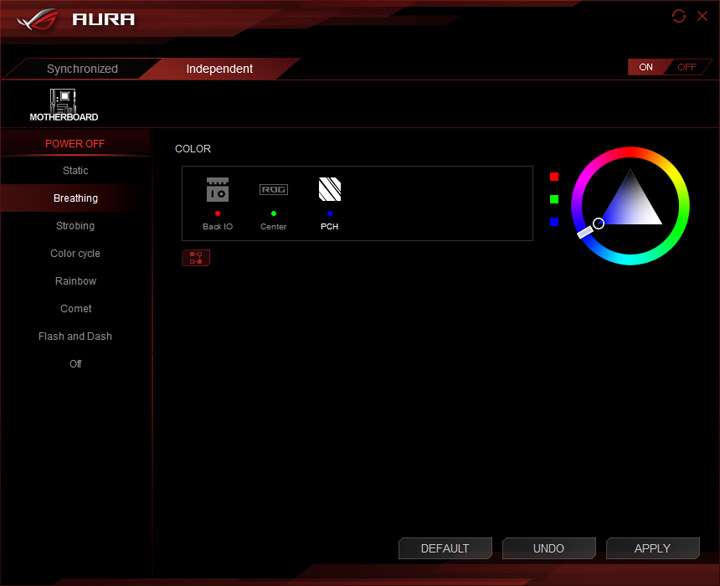This screenshot has height=586, width=720.
Task: Click the AURA title text
Action: [x=104, y=19]
